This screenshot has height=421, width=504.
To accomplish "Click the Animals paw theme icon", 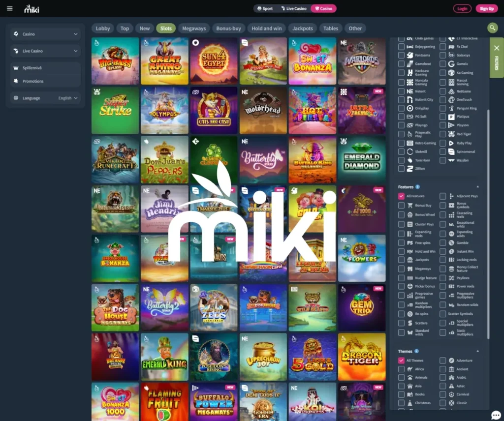I will pos(410,378).
